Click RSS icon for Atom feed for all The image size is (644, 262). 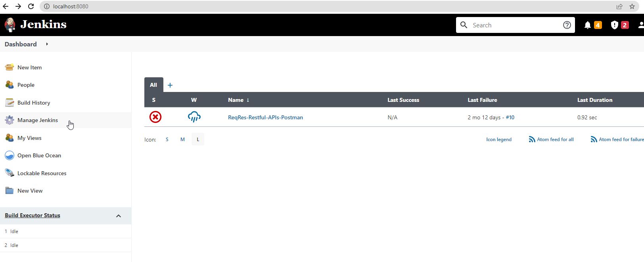coord(532,139)
